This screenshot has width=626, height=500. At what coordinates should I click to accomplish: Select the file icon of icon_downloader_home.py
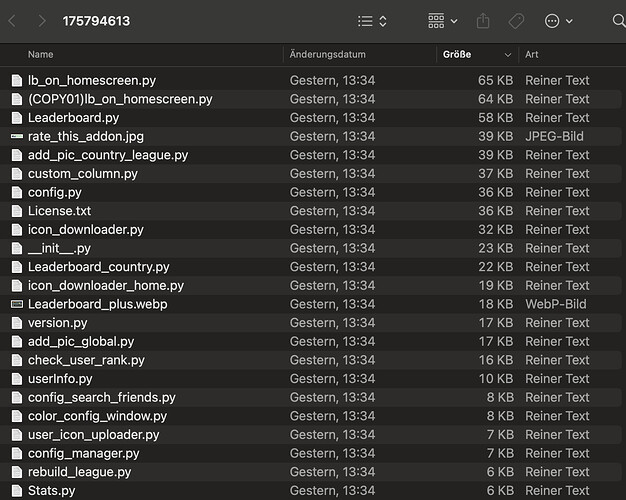(17, 286)
